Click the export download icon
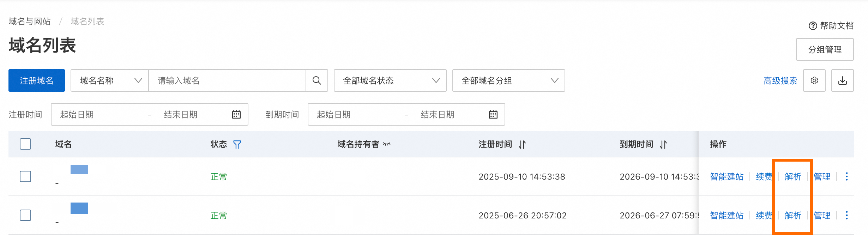This screenshot has width=868, height=235. (x=842, y=80)
